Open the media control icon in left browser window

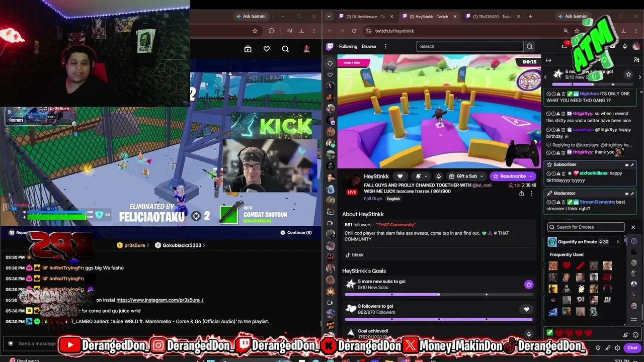[x=289, y=31]
